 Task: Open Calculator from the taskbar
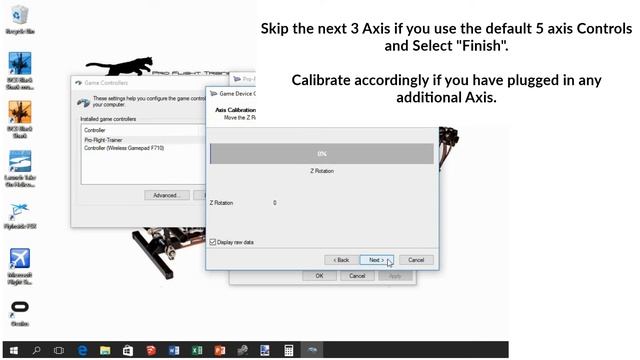coord(288,350)
